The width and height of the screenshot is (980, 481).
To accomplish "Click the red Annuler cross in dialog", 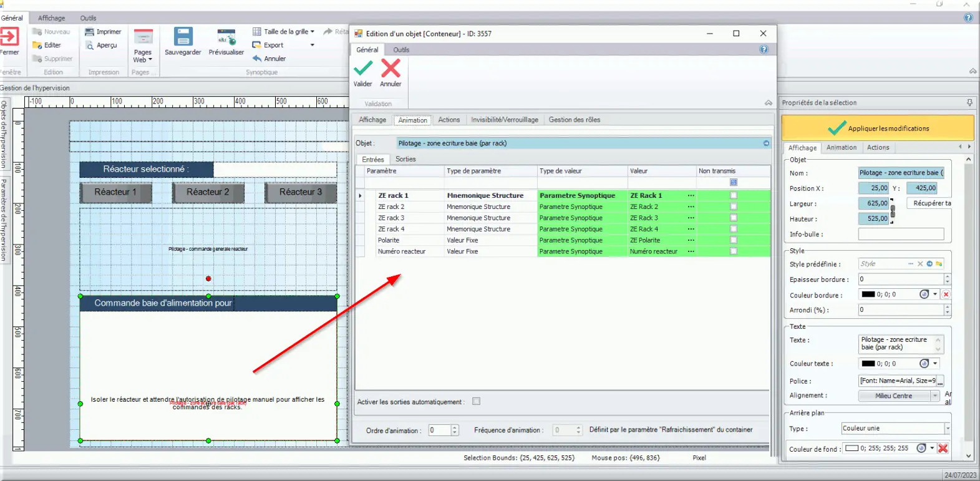I will (x=391, y=67).
